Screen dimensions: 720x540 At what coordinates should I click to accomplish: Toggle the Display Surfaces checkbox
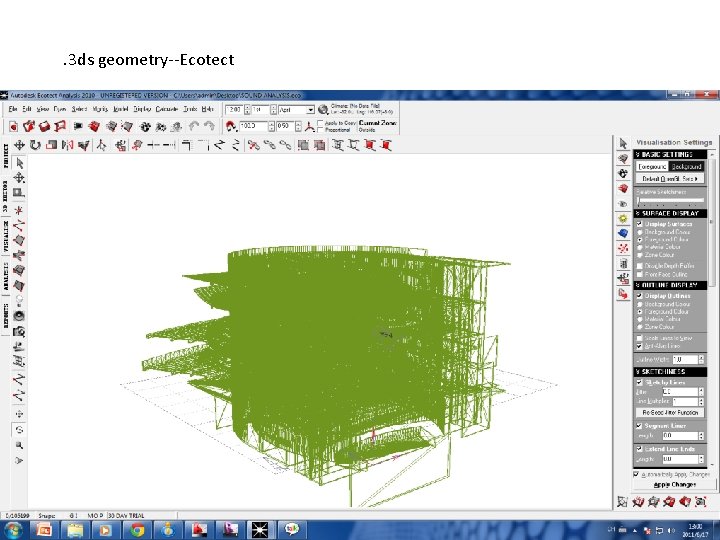(x=639, y=224)
